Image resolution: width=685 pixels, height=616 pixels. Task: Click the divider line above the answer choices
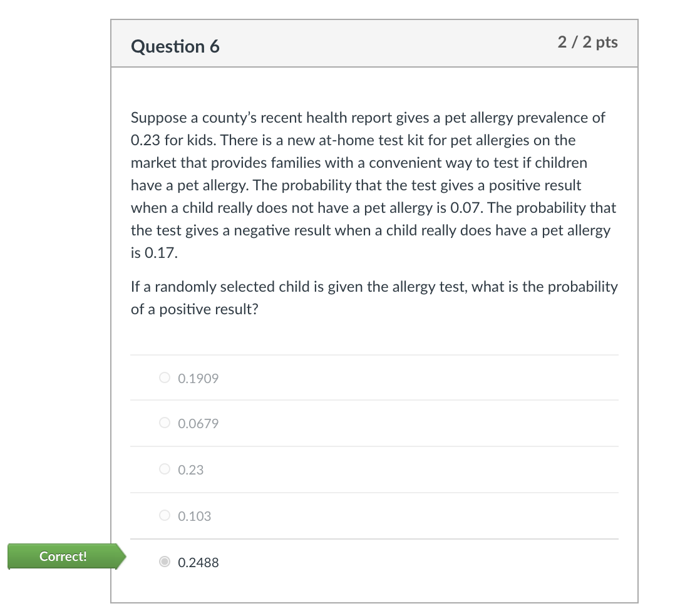tap(374, 354)
